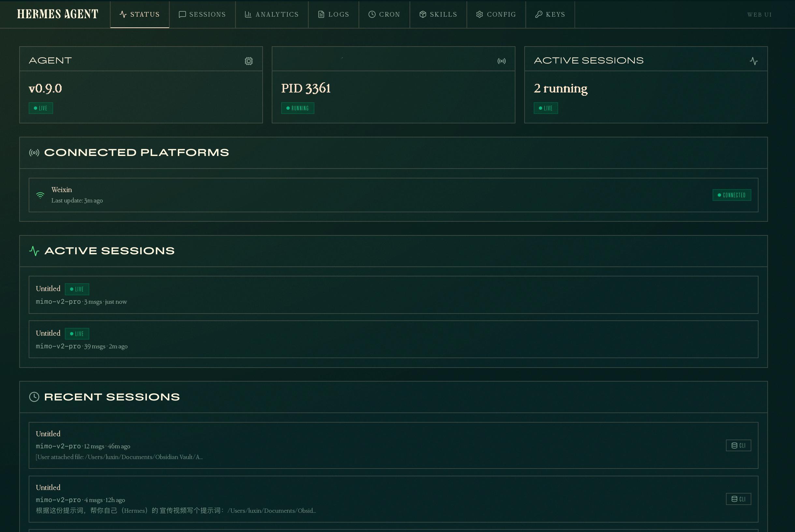Click CLI badge on 12h ago session
Screen dimensions: 795x532
coord(738,499)
